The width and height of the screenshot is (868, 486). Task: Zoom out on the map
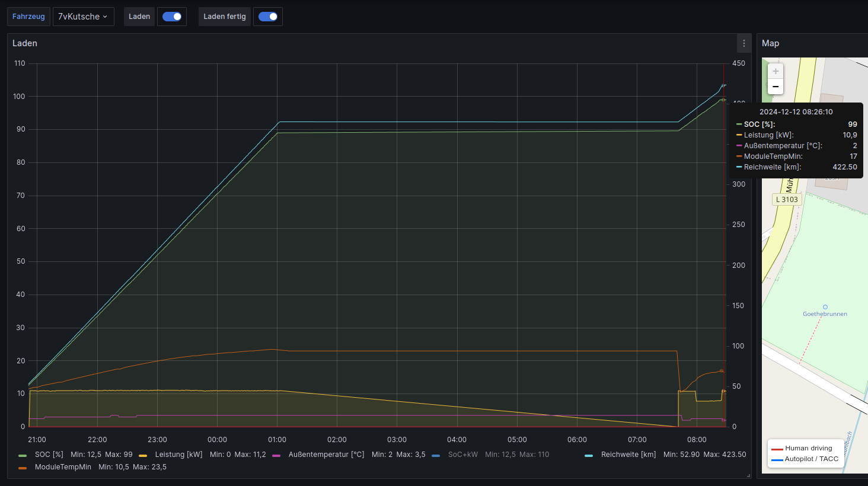pyautogui.click(x=776, y=87)
